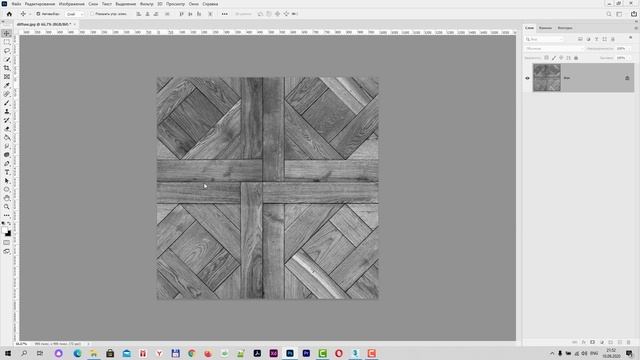The image size is (640, 360).
Task: Set the background color swatch
Action: coord(9,234)
